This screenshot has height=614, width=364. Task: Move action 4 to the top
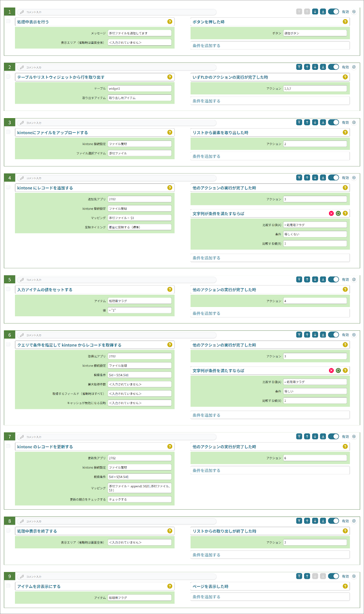[x=299, y=178]
